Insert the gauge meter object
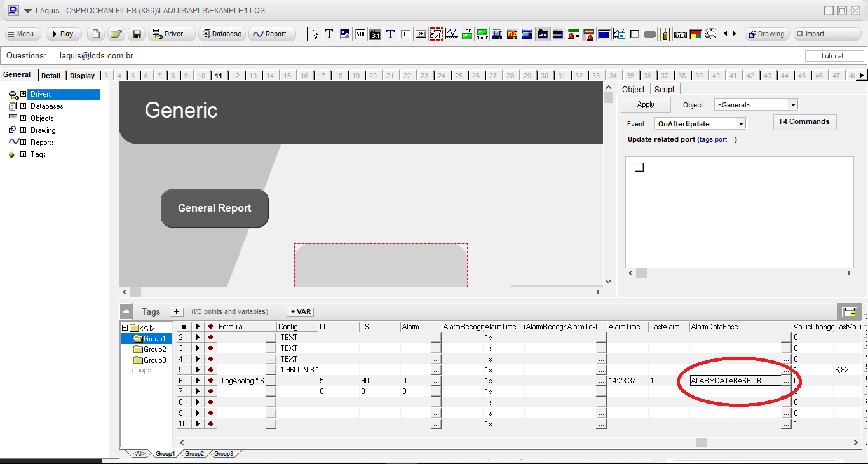The height and width of the screenshot is (464, 868). [x=710, y=34]
